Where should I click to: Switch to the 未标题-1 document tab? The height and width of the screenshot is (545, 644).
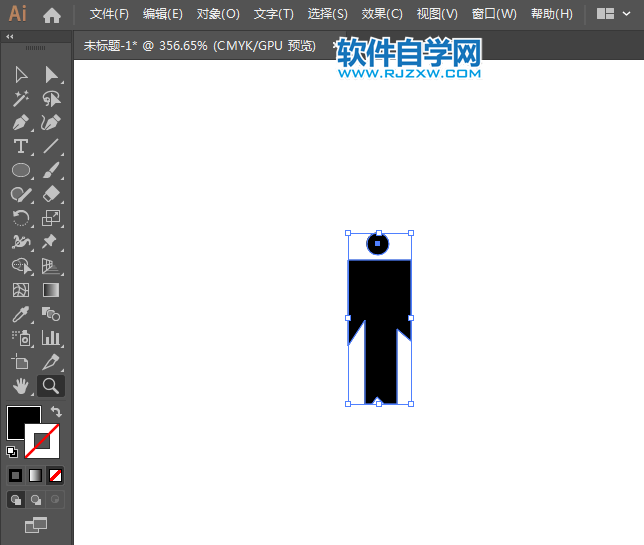(x=200, y=46)
